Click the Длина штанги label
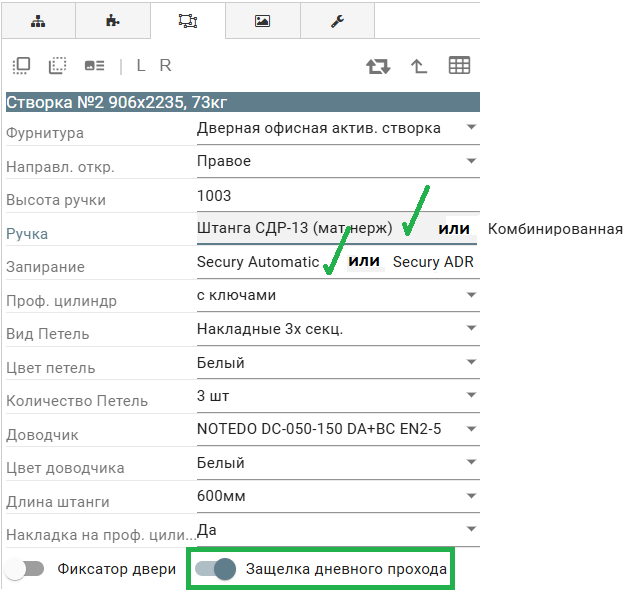 [58, 502]
